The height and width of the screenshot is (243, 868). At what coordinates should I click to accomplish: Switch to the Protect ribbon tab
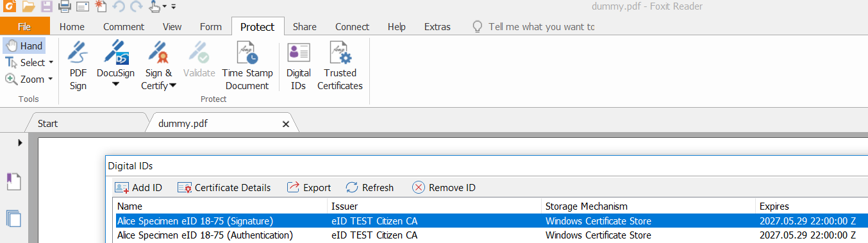tap(258, 26)
